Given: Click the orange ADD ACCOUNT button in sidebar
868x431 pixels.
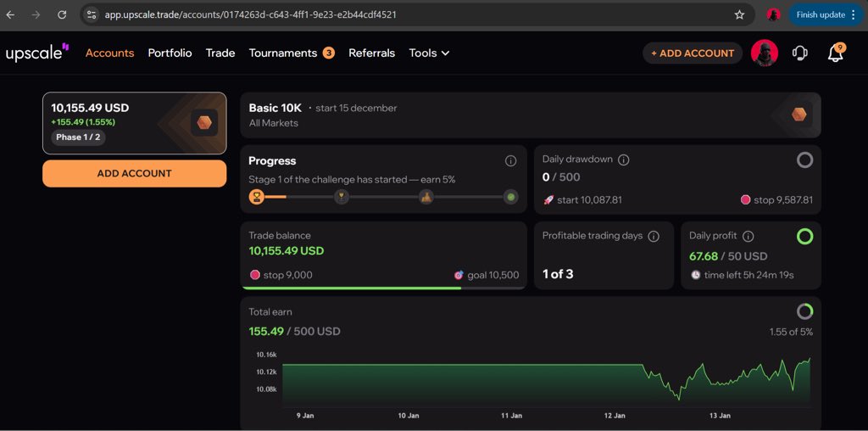Looking at the screenshot, I should point(135,173).
